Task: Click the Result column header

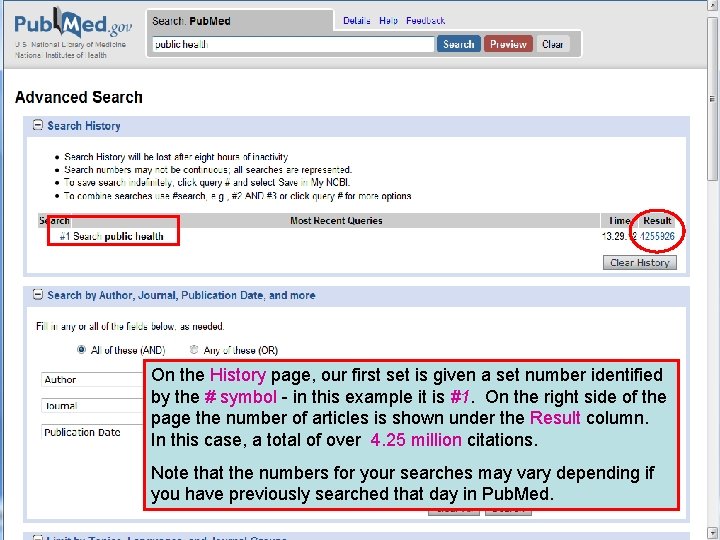Action: [x=657, y=220]
